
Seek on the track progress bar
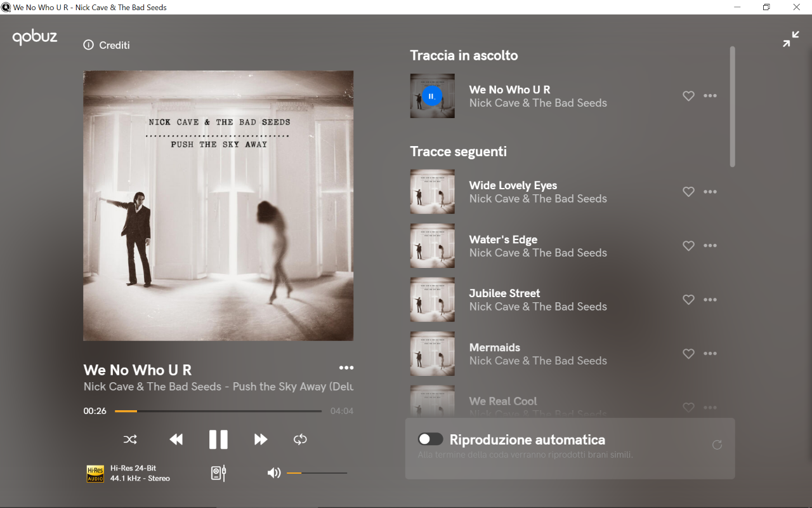218,411
